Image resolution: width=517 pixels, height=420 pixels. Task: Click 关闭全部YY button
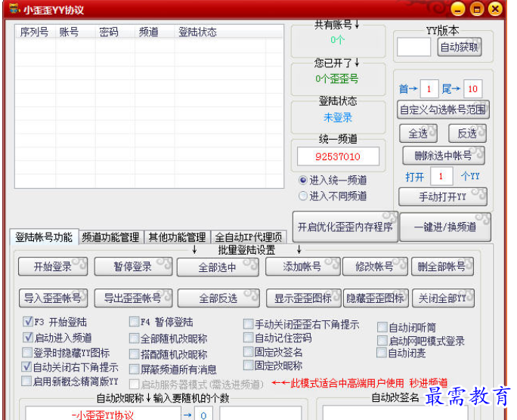443,298
